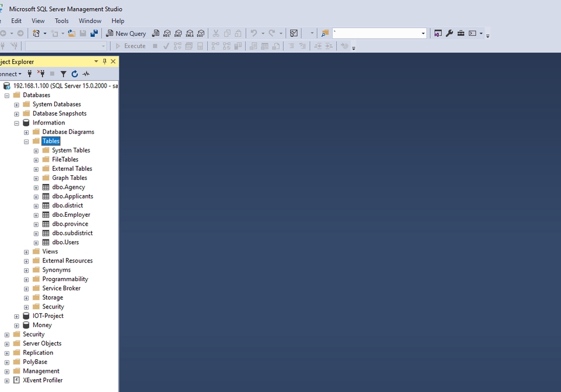Select the Views folder

[x=50, y=251]
